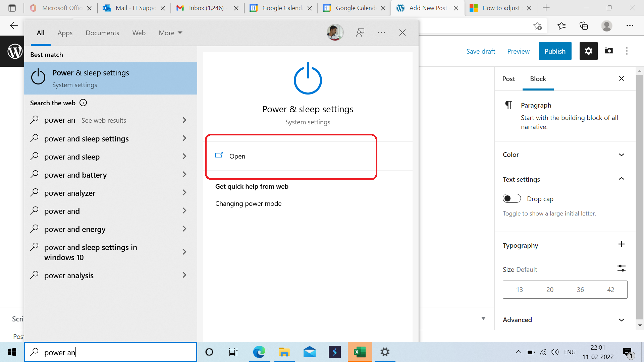The width and height of the screenshot is (644, 362).
Task: Click the network icon in the system tray
Action: pyautogui.click(x=543, y=352)
